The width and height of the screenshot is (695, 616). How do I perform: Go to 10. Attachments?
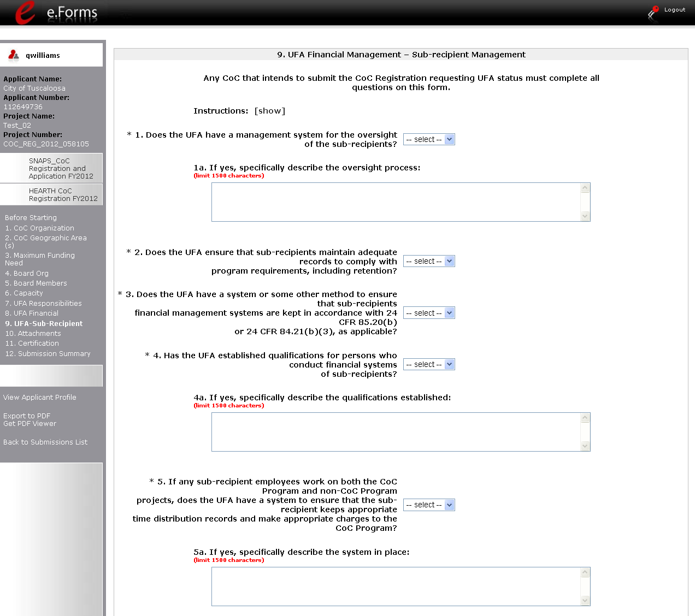pyautogui.click(x=33, y=333)
